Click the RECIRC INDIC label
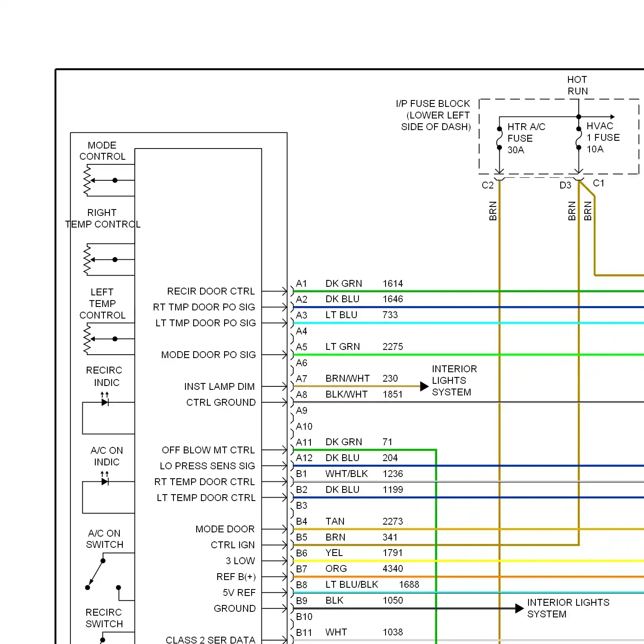Viewport: 644px width, 644px height. tap(104, 376)
